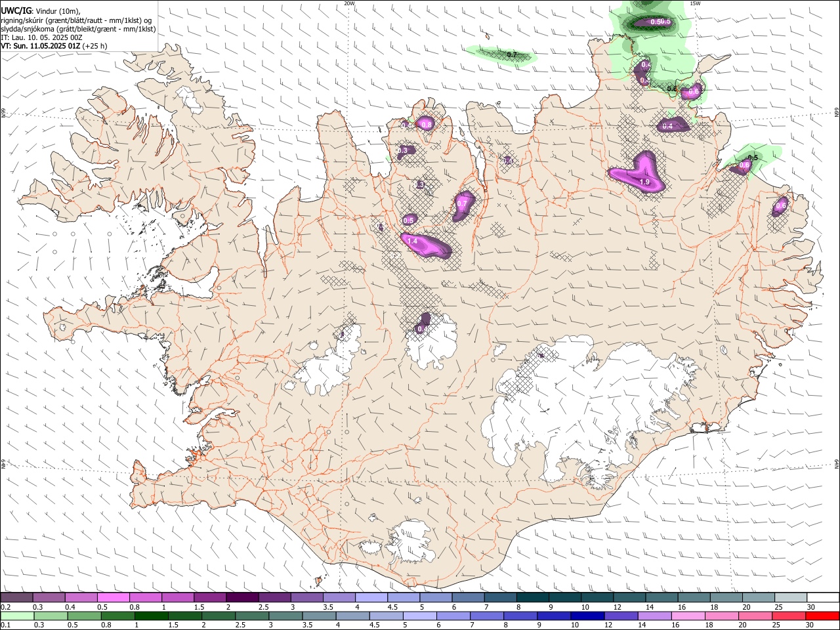Click the '30' label in the top legend row
840x630 pixels.
(810, 607)
